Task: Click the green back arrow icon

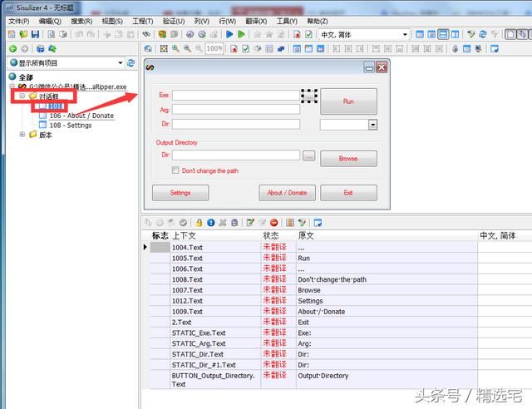Action: [x=13, y=48]
